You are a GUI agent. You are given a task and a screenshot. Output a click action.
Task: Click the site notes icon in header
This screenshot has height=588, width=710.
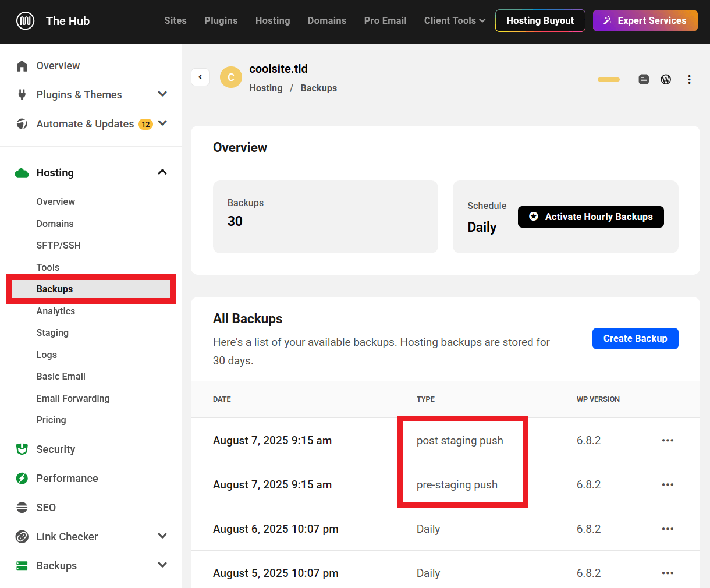(x=644, y=79)
